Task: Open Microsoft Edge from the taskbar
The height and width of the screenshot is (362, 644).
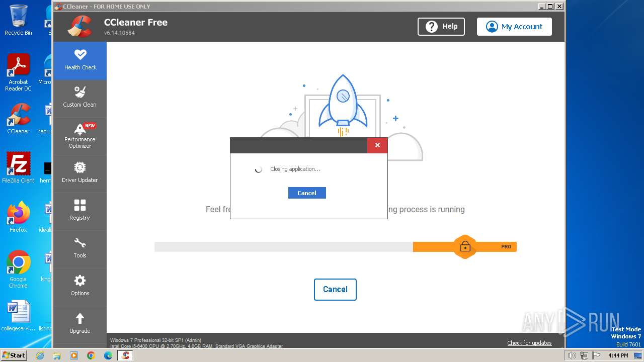Action: click(x=108, y=355)
